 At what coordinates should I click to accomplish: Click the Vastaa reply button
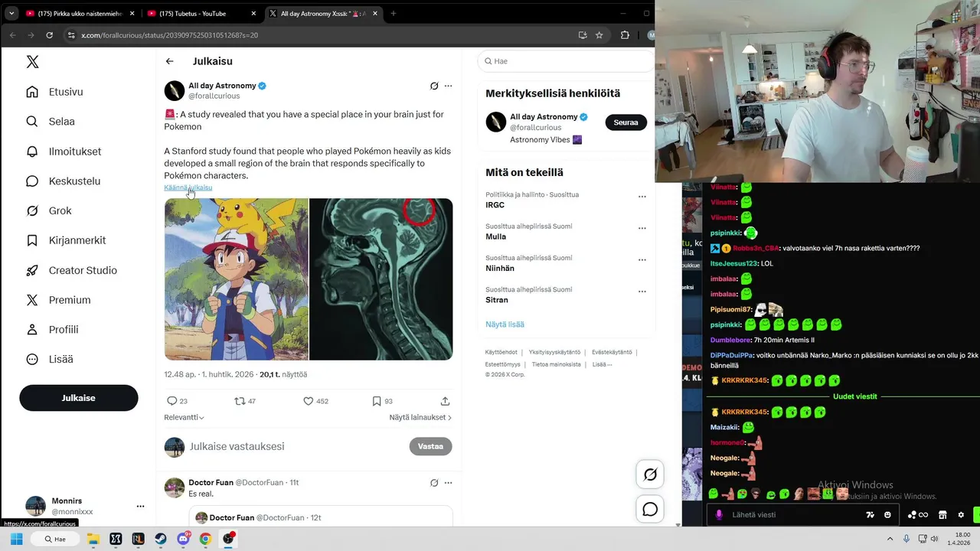(430, 446)
